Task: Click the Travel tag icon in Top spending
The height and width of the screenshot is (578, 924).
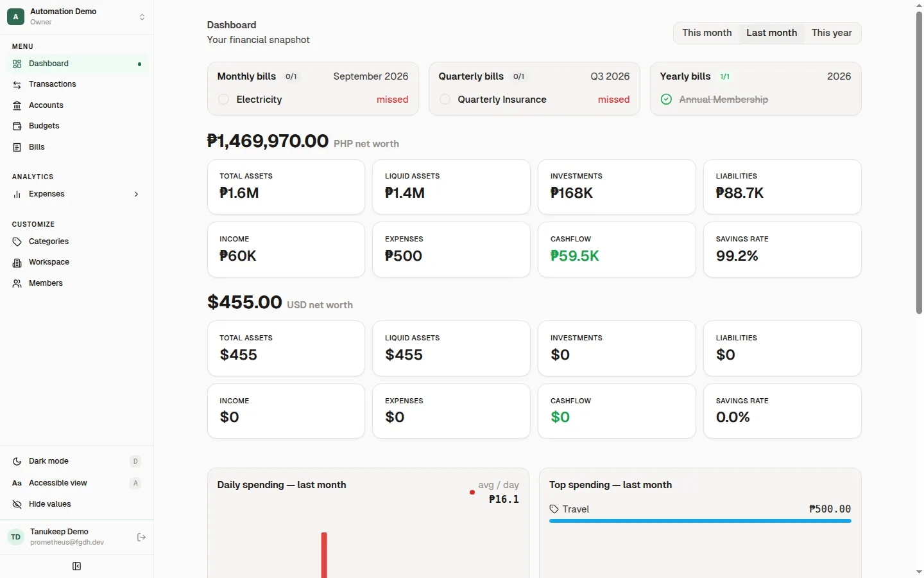Action: [x=554, y=509]
